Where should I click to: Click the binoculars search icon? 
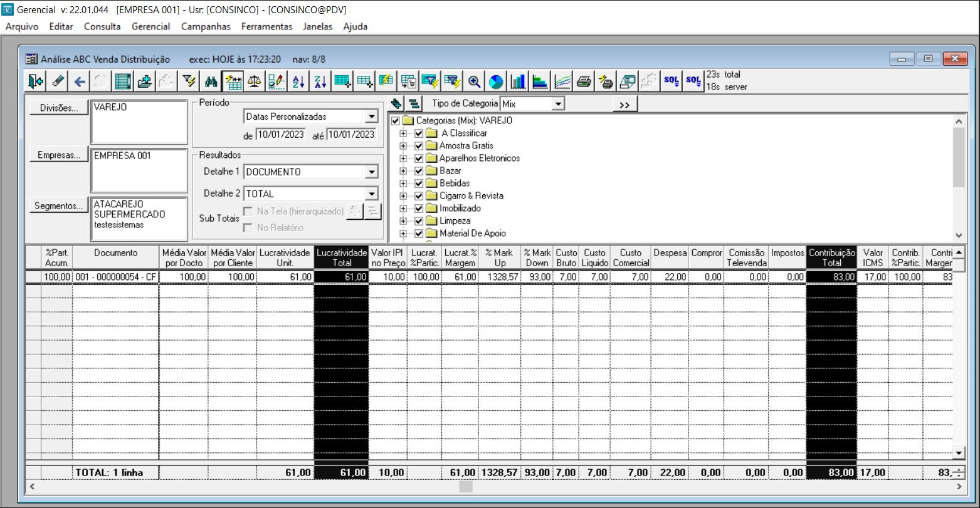(211, 81)
